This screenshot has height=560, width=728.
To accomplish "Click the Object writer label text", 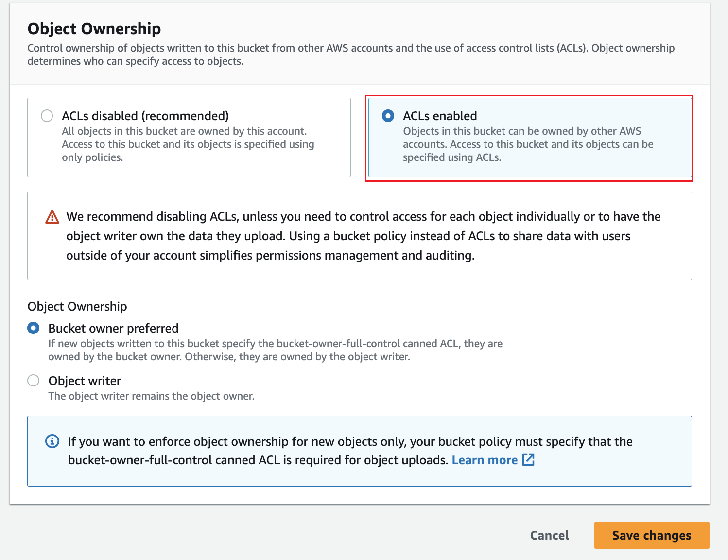I will tap(85, 381).
